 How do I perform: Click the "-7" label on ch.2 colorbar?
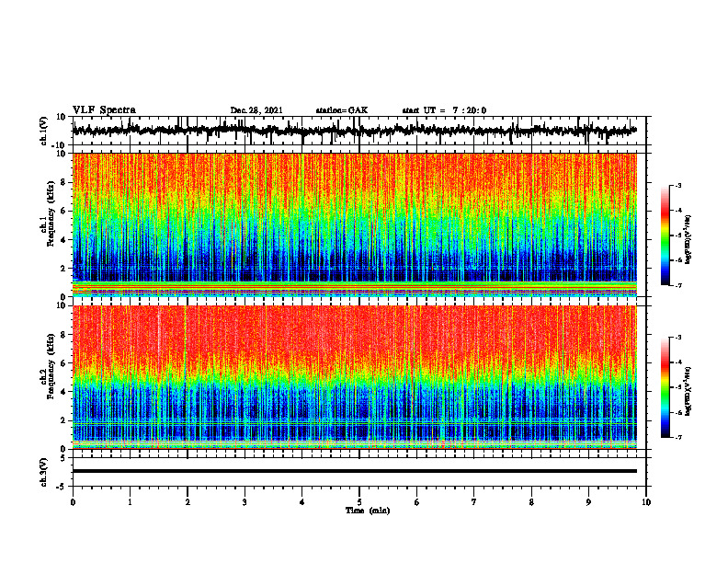click(x=677, y=437)
